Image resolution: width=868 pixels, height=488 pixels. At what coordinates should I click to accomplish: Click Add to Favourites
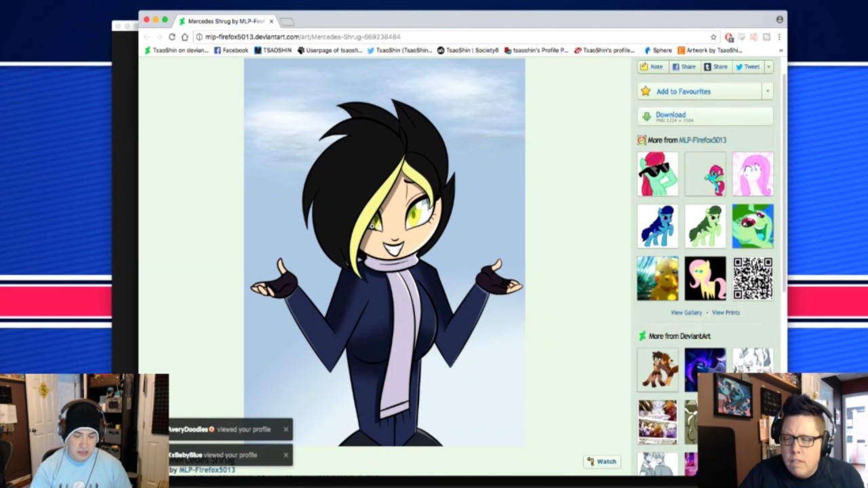click(700, 91)
